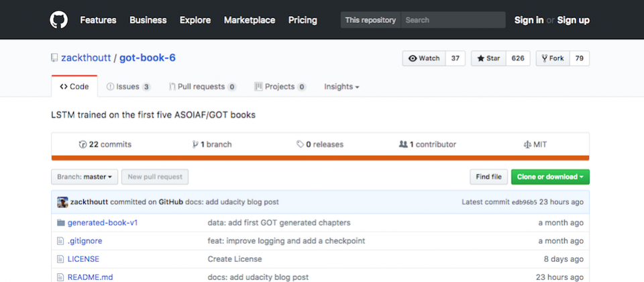Viewport: 644px width, 282px height.
Task: View the 79 forks count
Action: [x=579, y=58]
